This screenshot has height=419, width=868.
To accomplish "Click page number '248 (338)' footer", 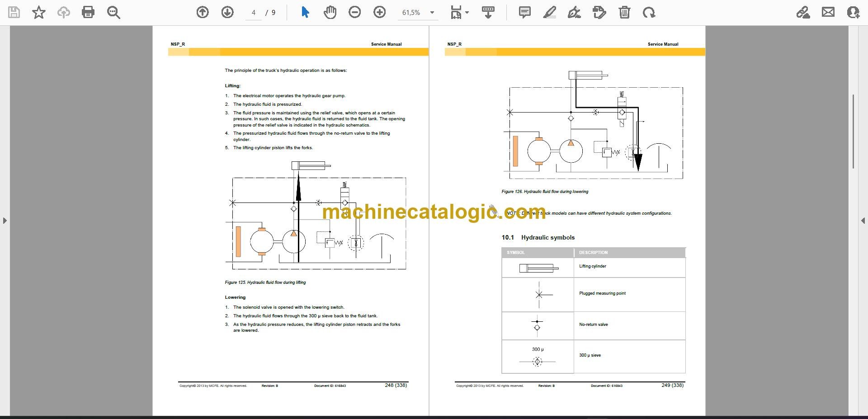I will click(396, 385).
